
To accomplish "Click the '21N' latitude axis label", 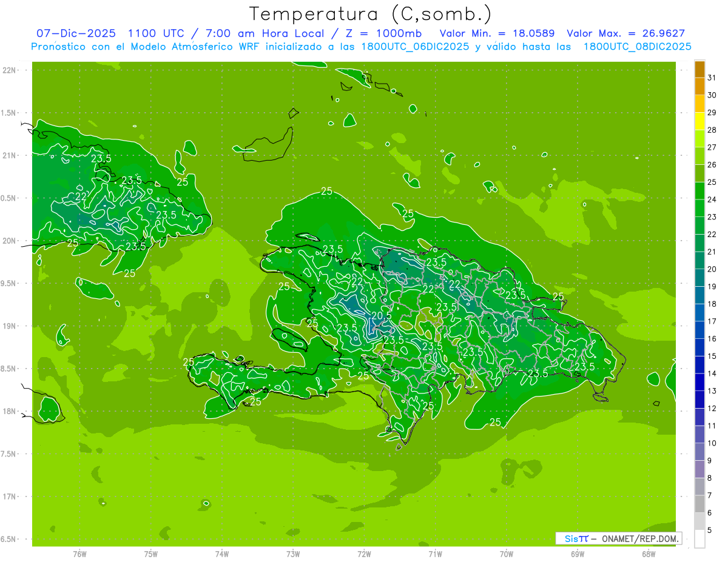I will (9, 155).
